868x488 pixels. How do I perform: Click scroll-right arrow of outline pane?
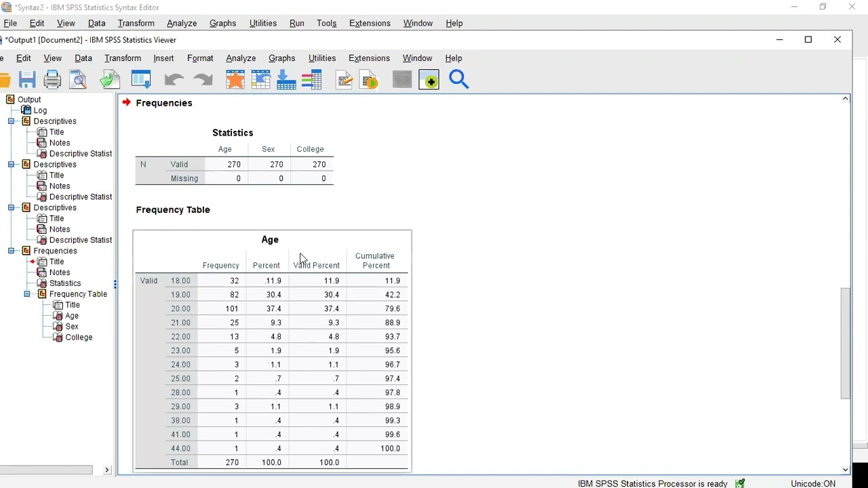point(106,470)
